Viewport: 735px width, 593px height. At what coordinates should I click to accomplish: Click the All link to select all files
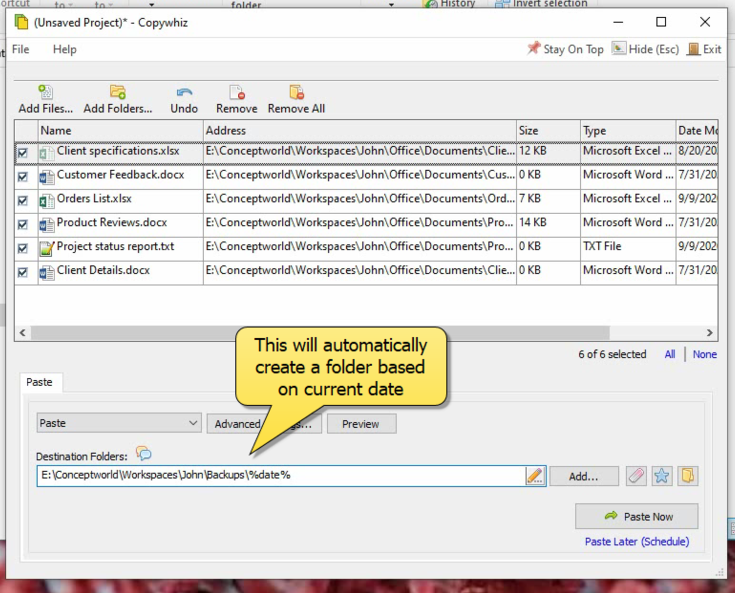pos(670,354)
